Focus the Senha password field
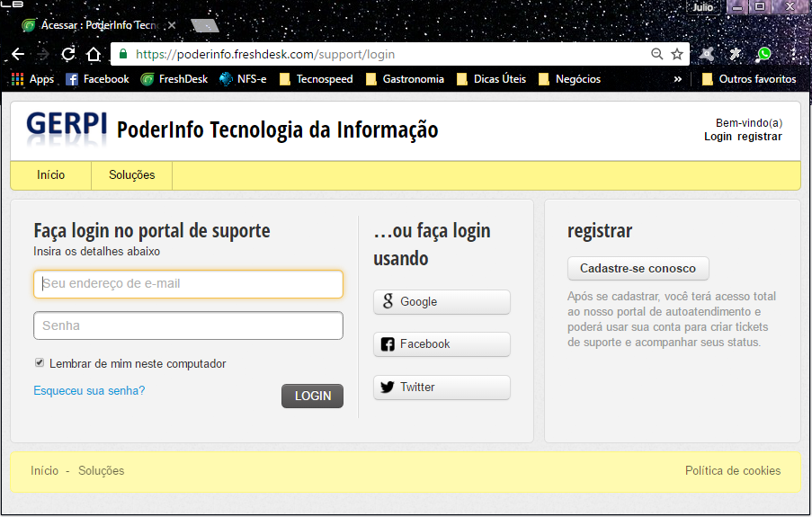 (x=189, y=325)
